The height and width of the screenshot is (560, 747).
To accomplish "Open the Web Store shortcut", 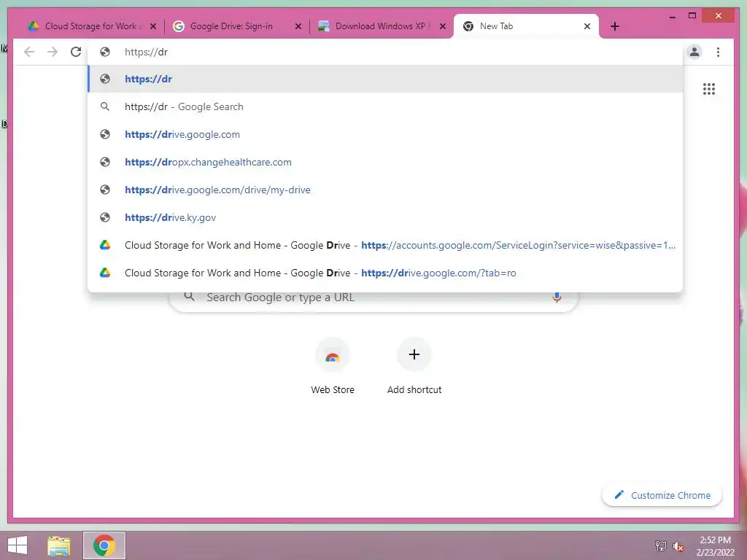I will click(333, 367).
